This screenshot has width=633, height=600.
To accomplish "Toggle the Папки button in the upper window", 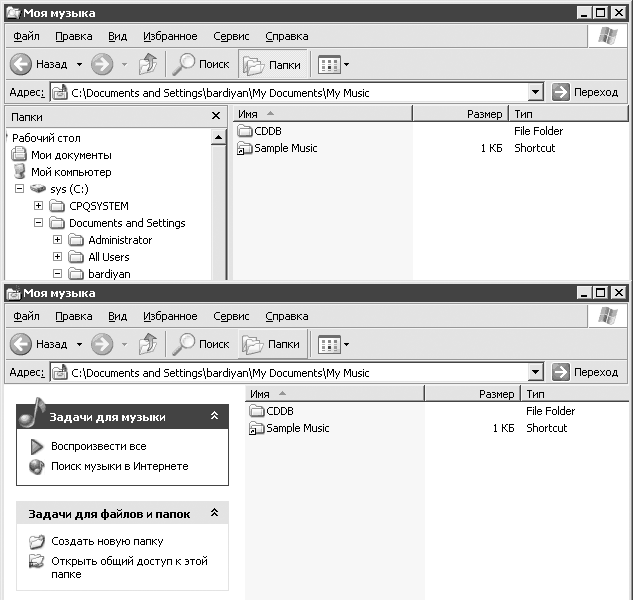I will pos(272,64).
